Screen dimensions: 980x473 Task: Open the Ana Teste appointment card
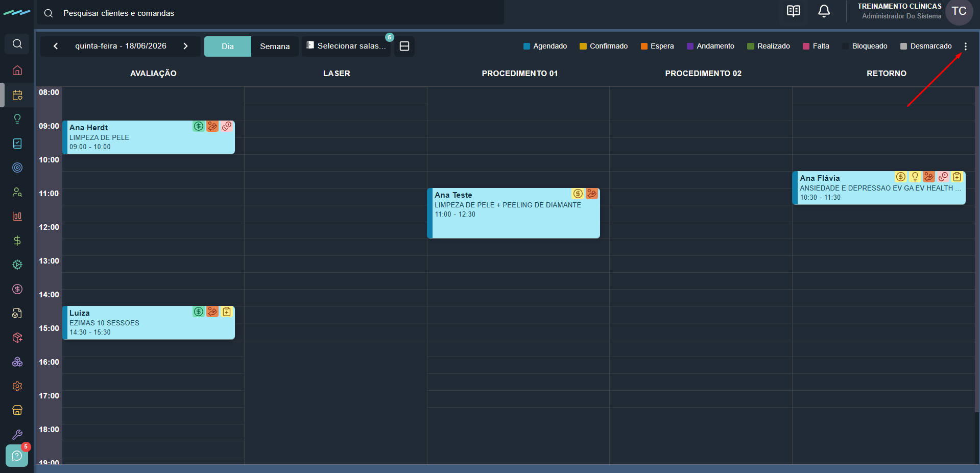point(513,213)
